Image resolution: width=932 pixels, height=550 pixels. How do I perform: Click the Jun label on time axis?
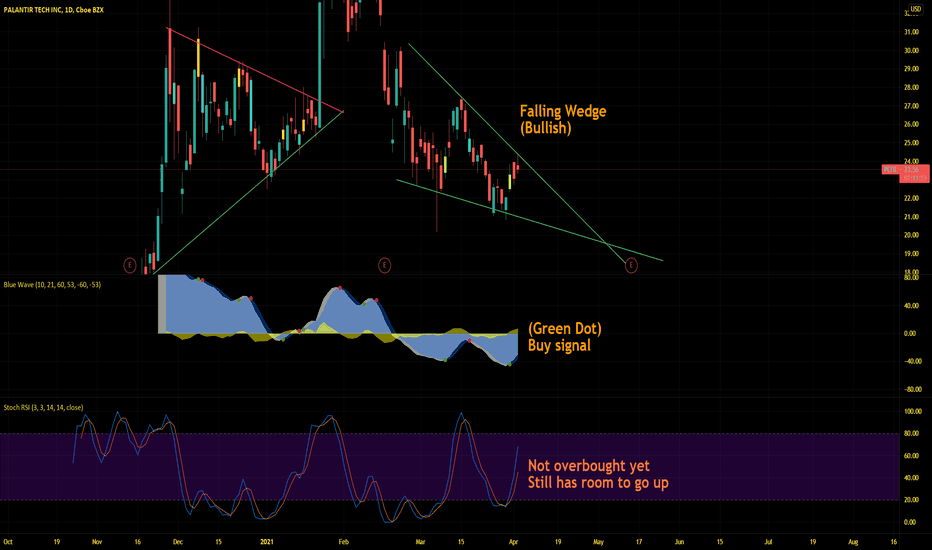tap(679, 542)
